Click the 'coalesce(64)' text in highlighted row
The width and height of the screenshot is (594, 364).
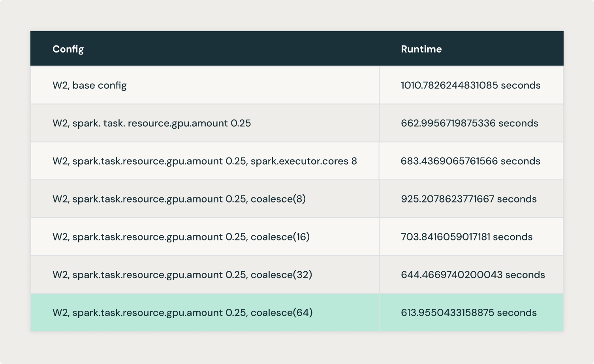[282, 313]
